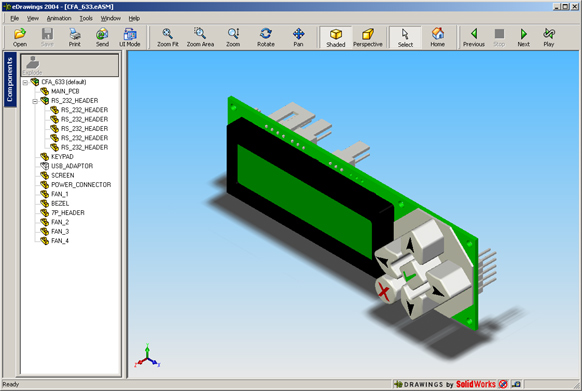Select SCREEN component in tree
Screen dimensions: 582x391
coord(62,175)
